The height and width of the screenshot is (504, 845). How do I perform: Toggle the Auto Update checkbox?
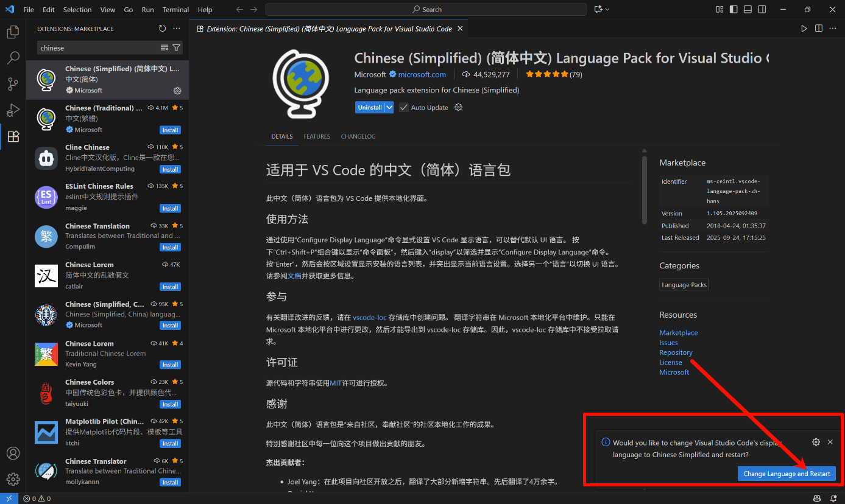click(x=404, y=107)
